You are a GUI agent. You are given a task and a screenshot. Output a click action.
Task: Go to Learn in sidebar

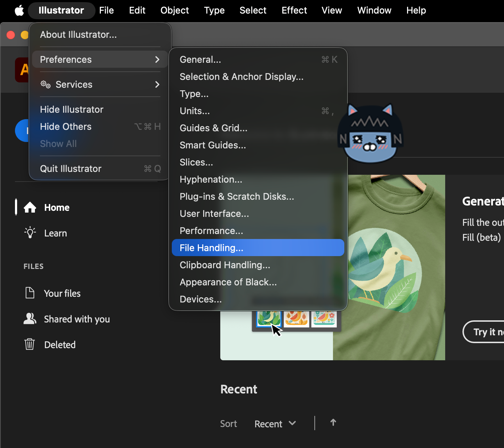pos(56,233)
